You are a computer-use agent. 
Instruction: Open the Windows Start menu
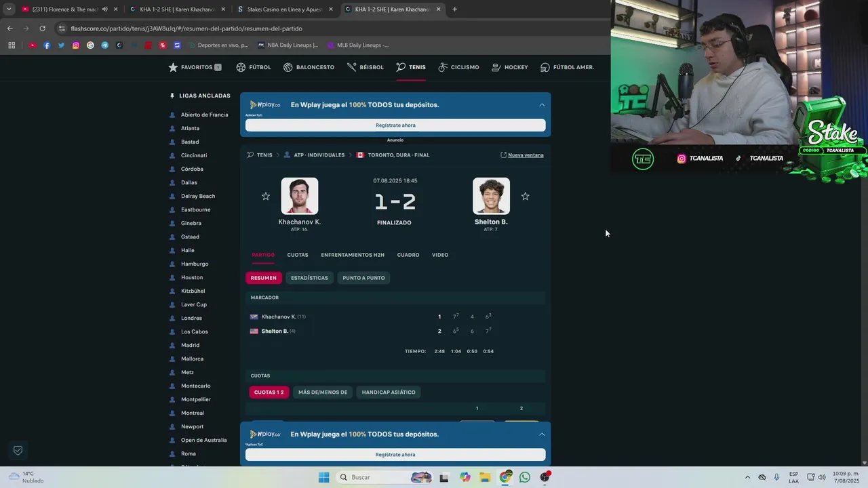(x=324, y=477)
